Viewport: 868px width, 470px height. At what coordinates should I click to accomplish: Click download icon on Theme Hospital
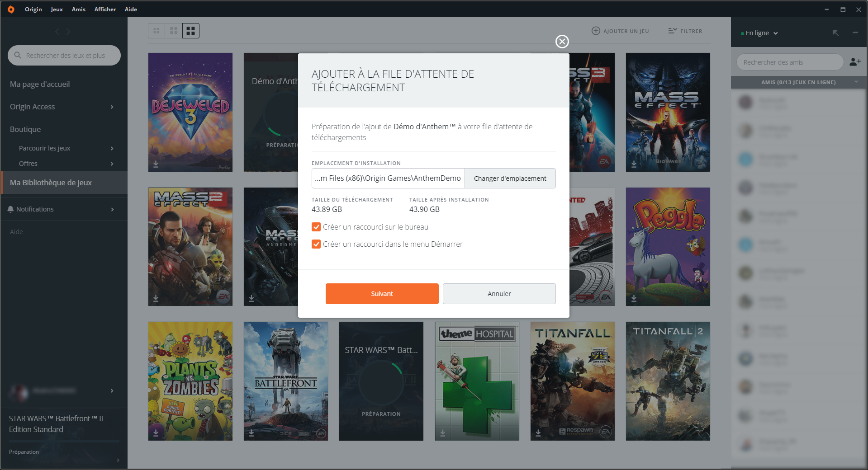point(442,432)
